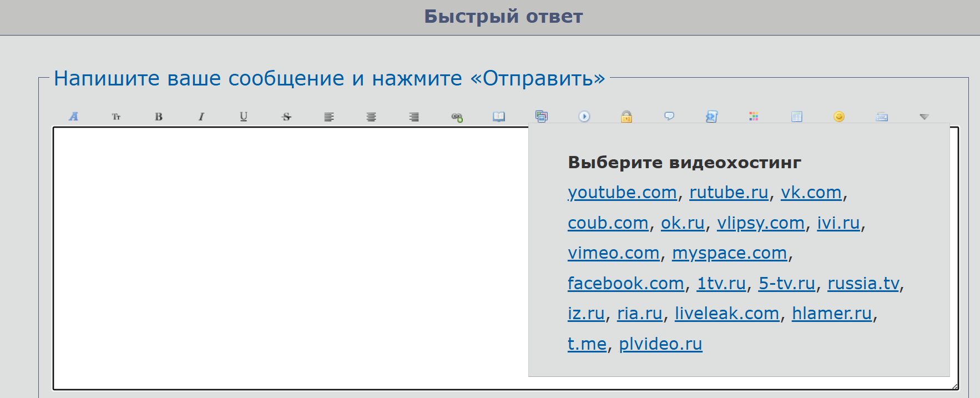Choose t.me video hosting
This screenshot has height=398, width=980.
[x=587, y=344]
